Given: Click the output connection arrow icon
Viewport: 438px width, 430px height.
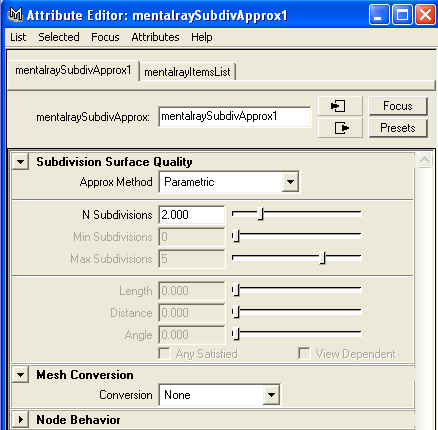Looking at the screenshot, I should pyautogui.click(x=340, y=128).
